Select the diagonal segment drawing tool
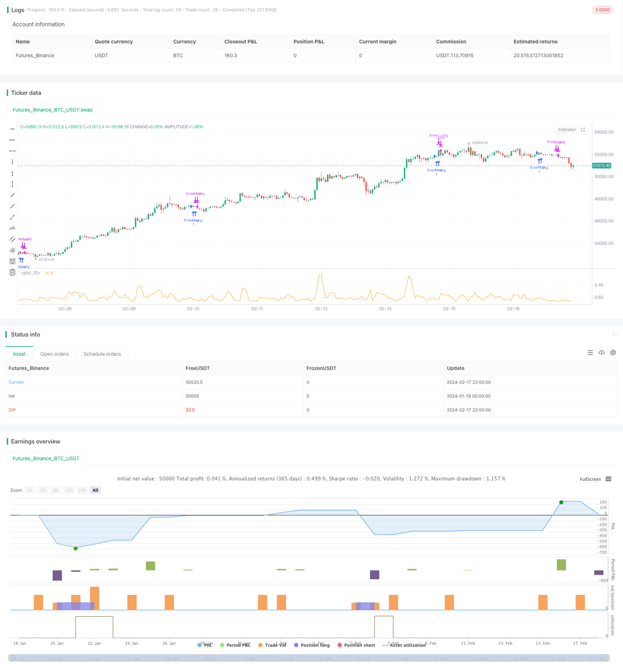This screenshot has width=623, height=672. point(12,217)
